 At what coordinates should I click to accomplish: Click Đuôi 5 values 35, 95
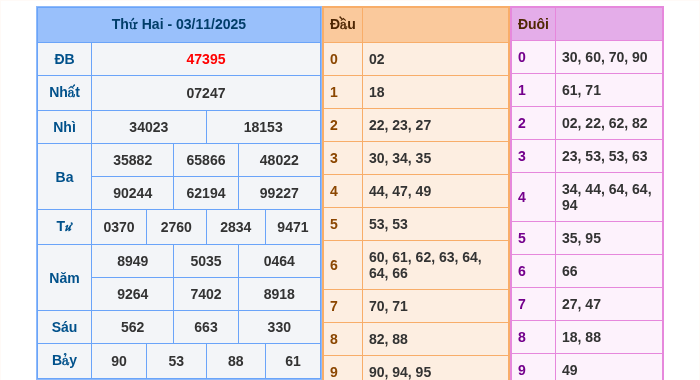click(x=581, y=239)
